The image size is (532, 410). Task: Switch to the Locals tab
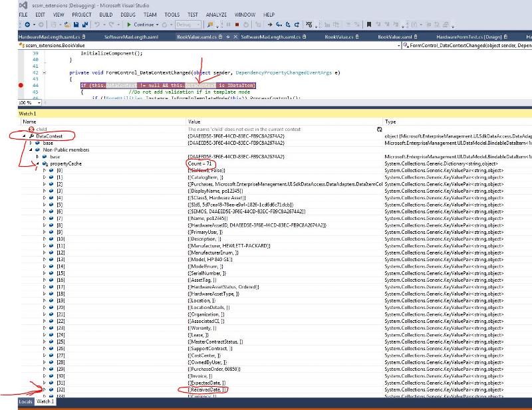tap(25, 401)
